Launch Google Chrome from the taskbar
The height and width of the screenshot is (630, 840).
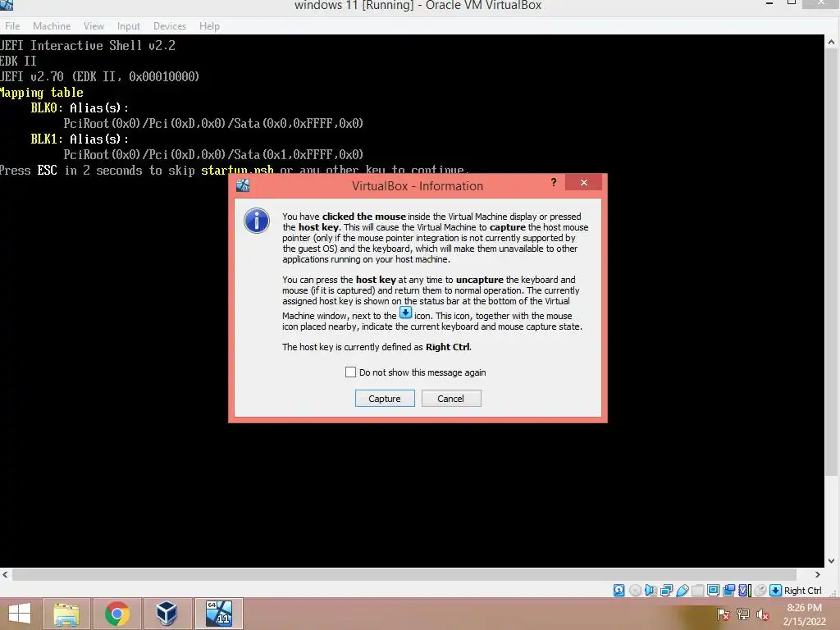point(117,614)
